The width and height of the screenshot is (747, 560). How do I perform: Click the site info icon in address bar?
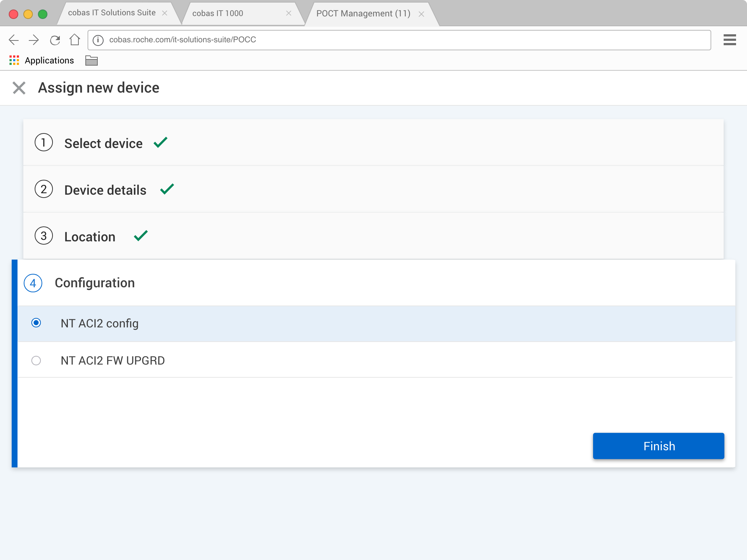coord(98,40)
